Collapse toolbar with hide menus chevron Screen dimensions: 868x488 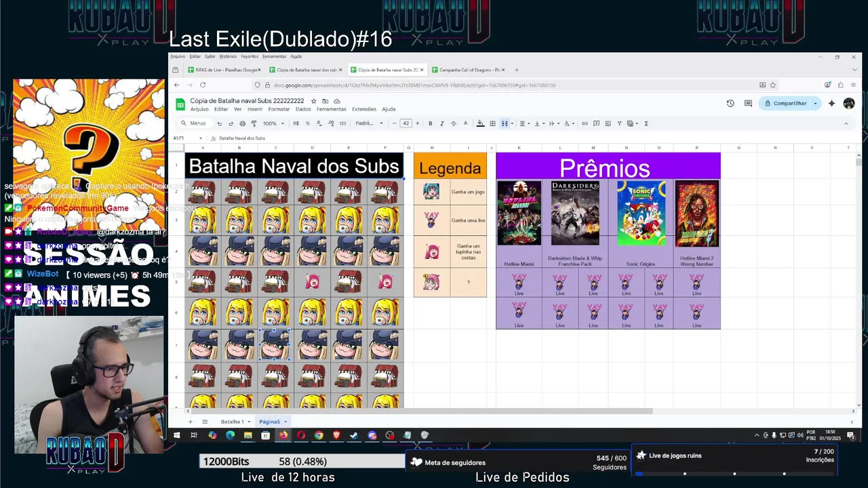[x=846, y=123]
